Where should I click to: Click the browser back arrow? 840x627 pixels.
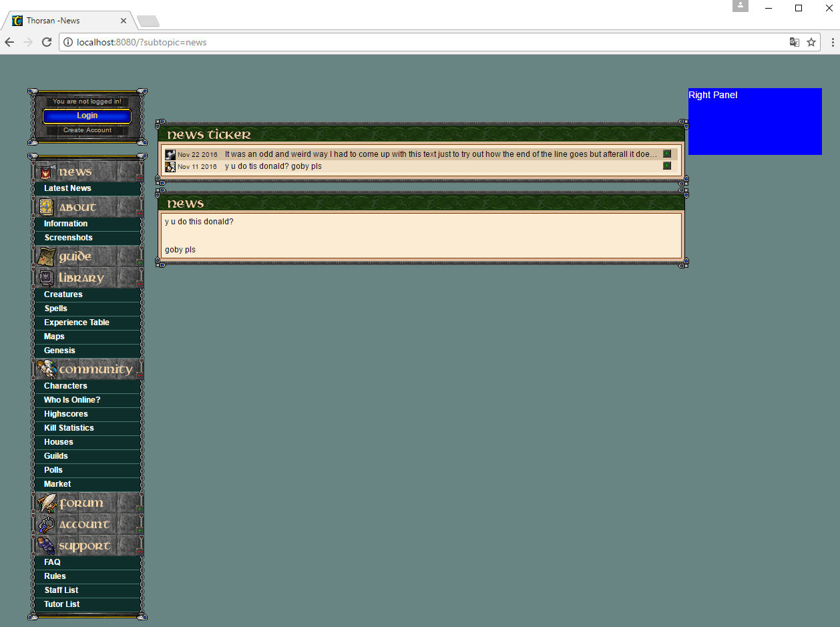coord(9,42)
